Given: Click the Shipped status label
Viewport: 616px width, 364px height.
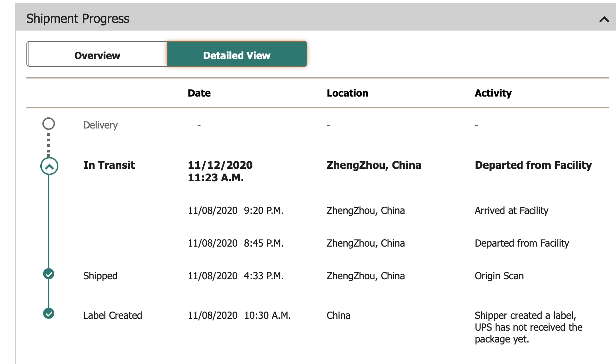Looking at the screenshot, I should [x=100, y=276].
